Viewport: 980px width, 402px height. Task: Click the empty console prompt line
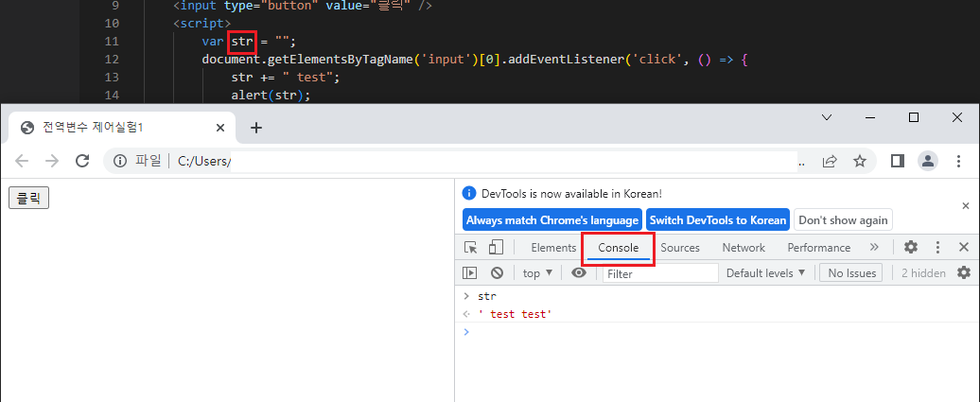717,331
